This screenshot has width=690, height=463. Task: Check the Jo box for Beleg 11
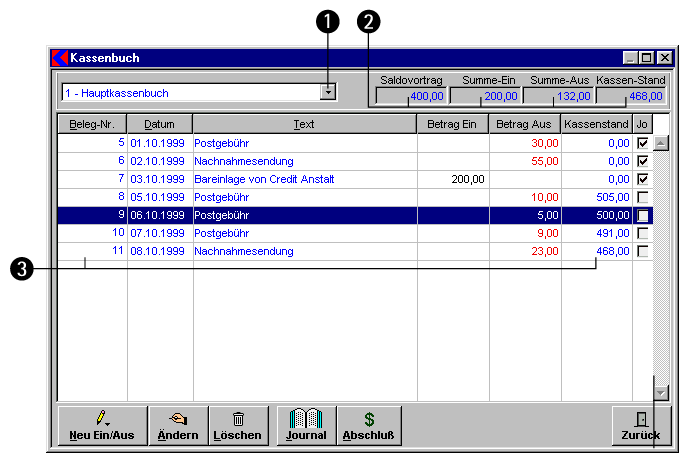point(643,251)
